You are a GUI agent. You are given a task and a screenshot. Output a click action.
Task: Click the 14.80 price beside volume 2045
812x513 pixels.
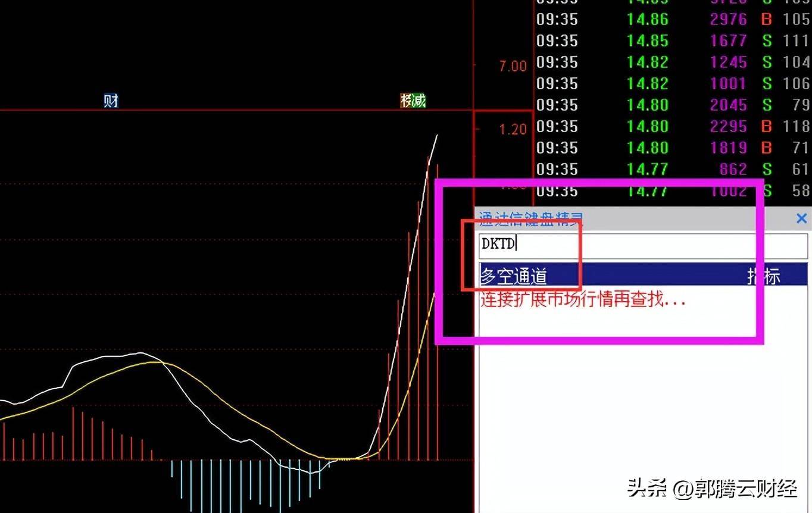(x=648, y=105)
